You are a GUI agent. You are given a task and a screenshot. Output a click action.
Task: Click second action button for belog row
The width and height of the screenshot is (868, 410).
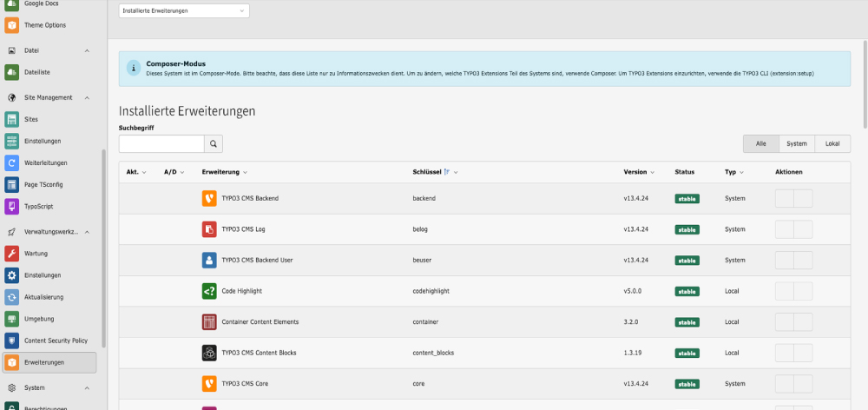point(803,229)
